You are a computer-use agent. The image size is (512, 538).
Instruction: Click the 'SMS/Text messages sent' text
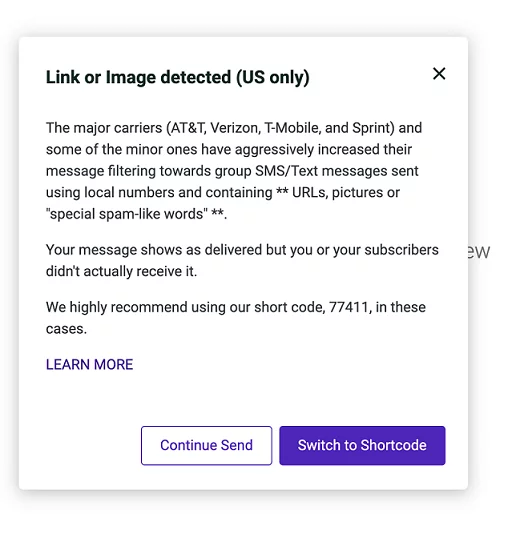336,171
